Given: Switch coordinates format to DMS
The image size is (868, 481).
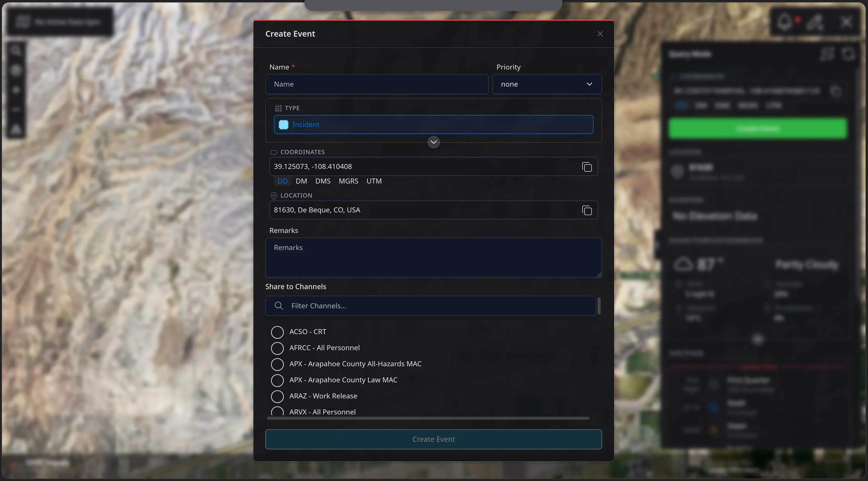Looking at the screenshot, I should coord(323,181).
